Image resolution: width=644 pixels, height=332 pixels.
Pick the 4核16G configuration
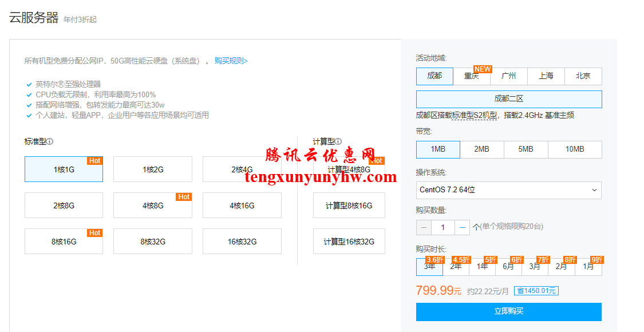click(242, 205)
